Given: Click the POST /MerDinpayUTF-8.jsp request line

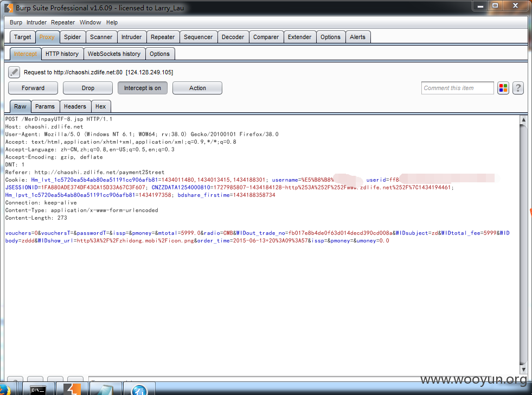Looking at the screenshot, I should click(59, 119).
